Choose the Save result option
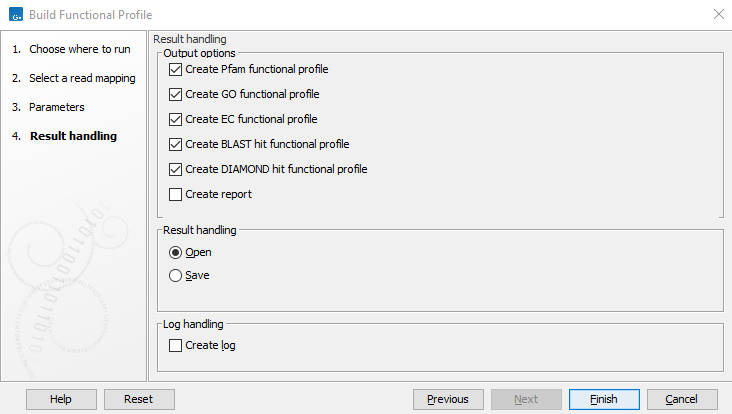732x414 pixels. point(176,276)
